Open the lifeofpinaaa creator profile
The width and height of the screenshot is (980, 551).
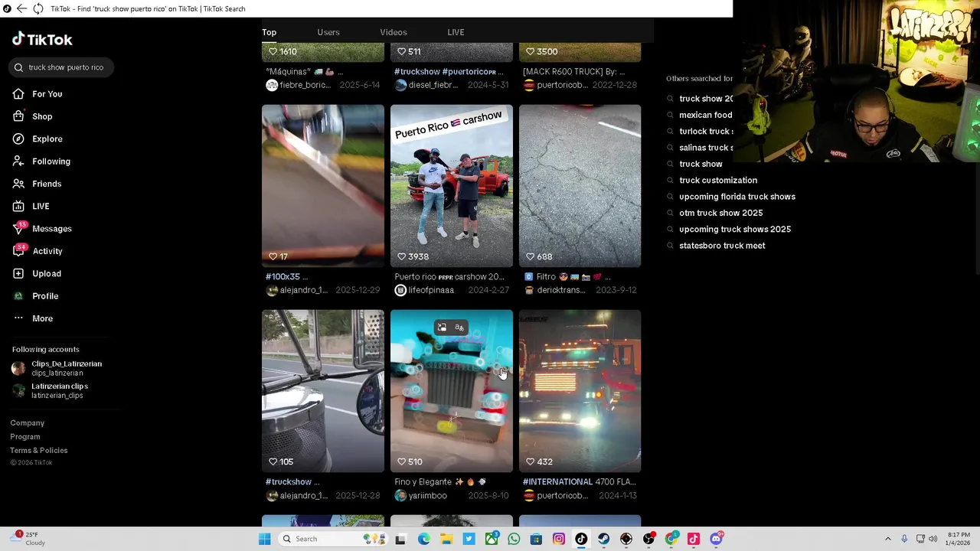pos(425,290)
